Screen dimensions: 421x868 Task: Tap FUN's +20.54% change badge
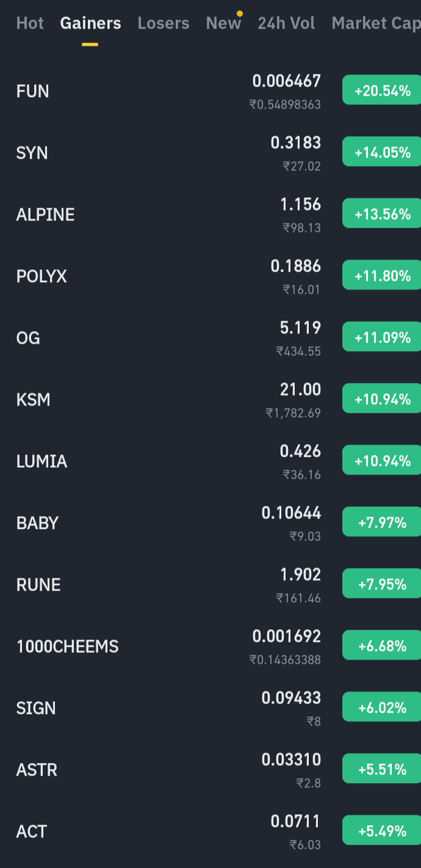(x=382, y=91)
